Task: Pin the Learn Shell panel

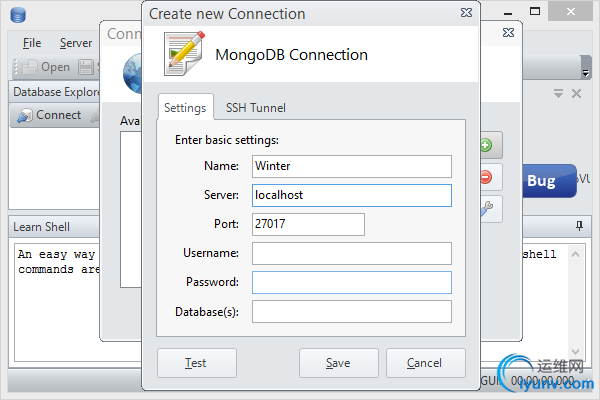Action: [578, 227]
